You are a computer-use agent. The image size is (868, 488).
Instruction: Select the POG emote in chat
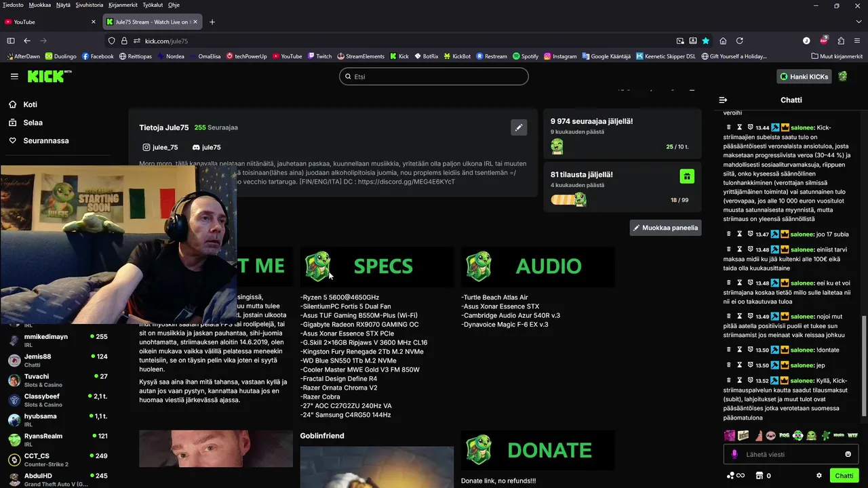pyautogui.click(x=784, y=435)
